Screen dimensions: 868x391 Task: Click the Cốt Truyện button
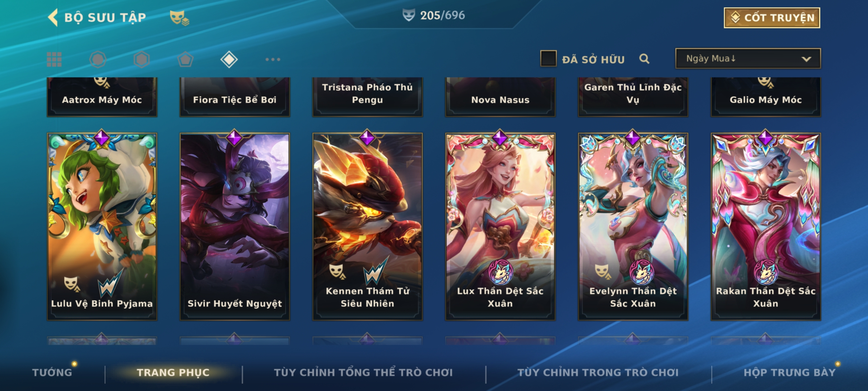coord(772,18)
